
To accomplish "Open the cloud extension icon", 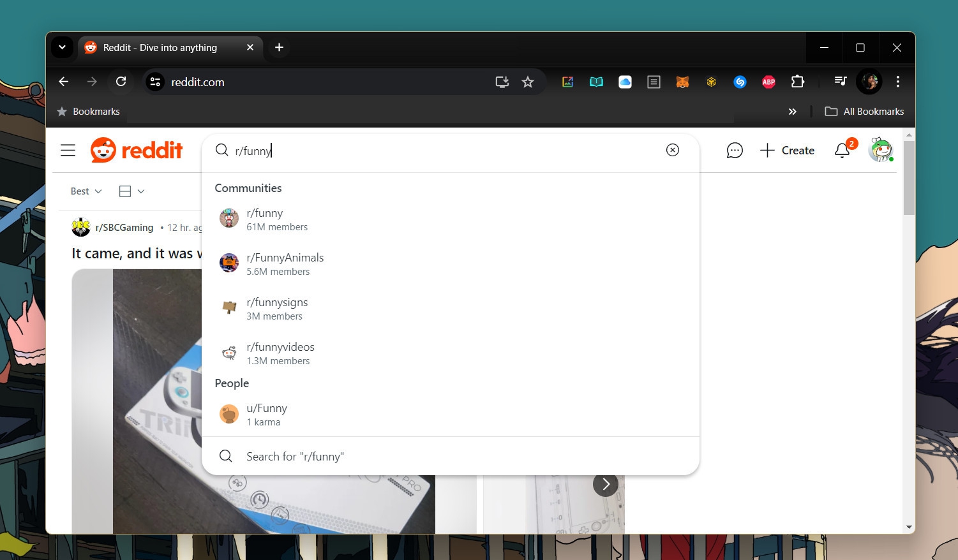I will click(625, 82).
